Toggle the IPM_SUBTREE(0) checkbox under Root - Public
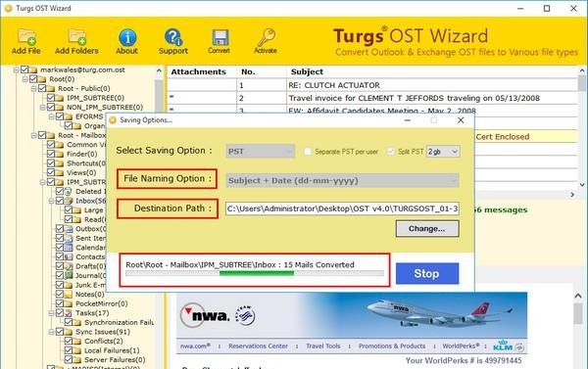 51,98
